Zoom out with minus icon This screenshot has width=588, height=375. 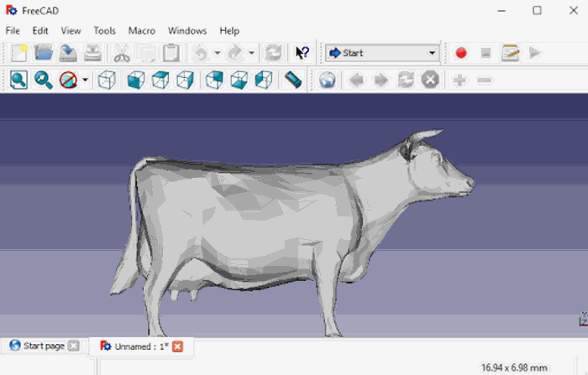tap(484, 80)
